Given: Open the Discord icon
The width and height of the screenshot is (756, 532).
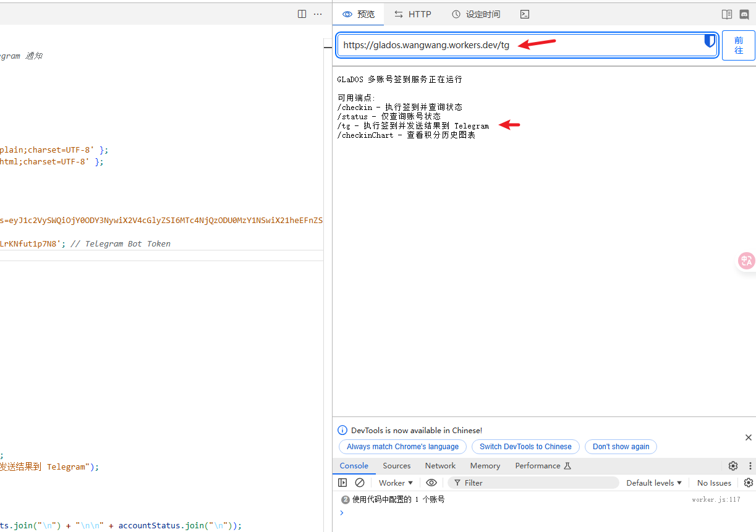Looking at the screenshot, I should (x=744, y=14).
